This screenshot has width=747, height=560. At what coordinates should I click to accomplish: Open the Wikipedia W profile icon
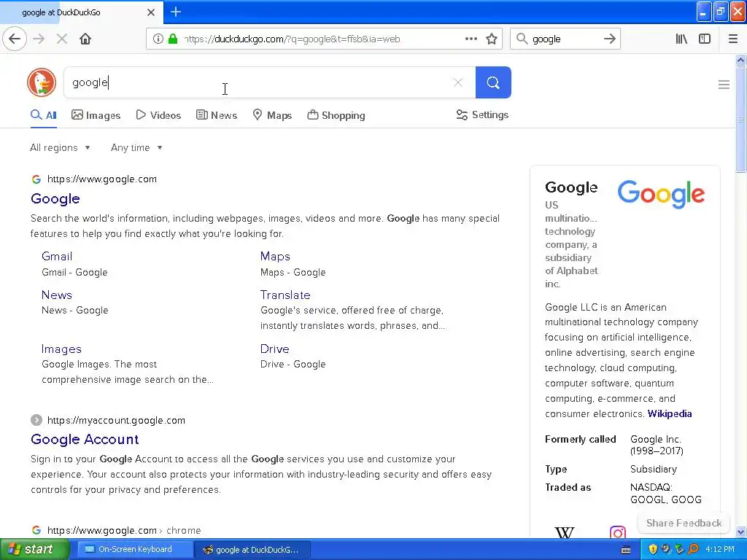point(565,532)
